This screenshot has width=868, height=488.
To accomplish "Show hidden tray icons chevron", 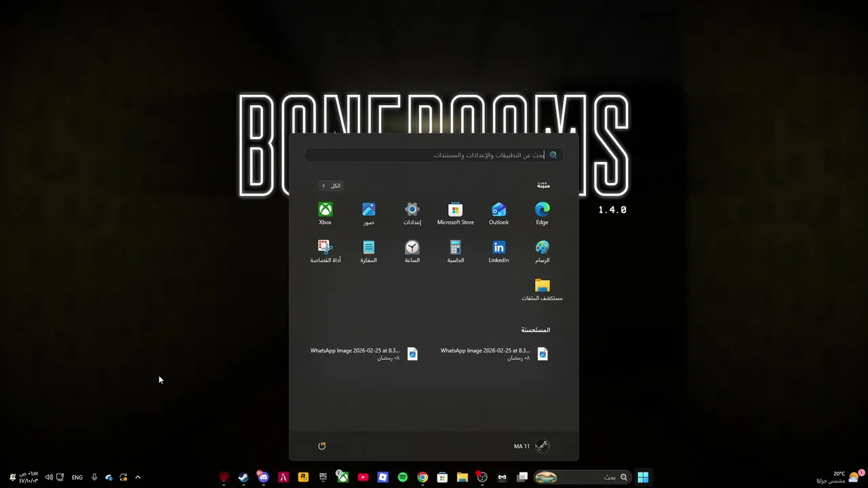I will [138, 477].
